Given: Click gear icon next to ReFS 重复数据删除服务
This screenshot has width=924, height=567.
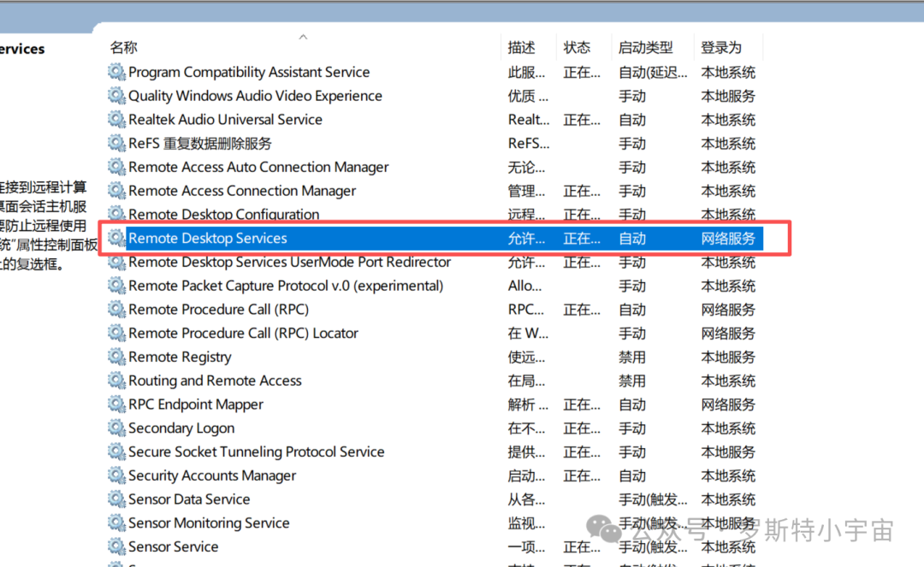Looking at the screenshot, I should [x=116, y=143].
